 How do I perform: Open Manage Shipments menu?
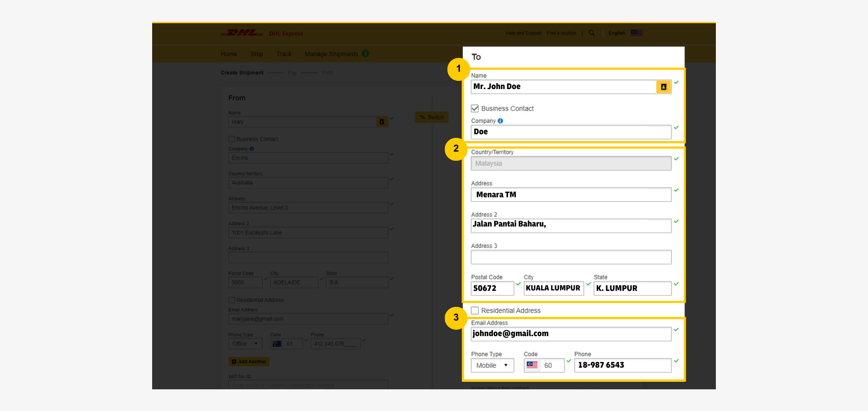(x=332, y=54)
